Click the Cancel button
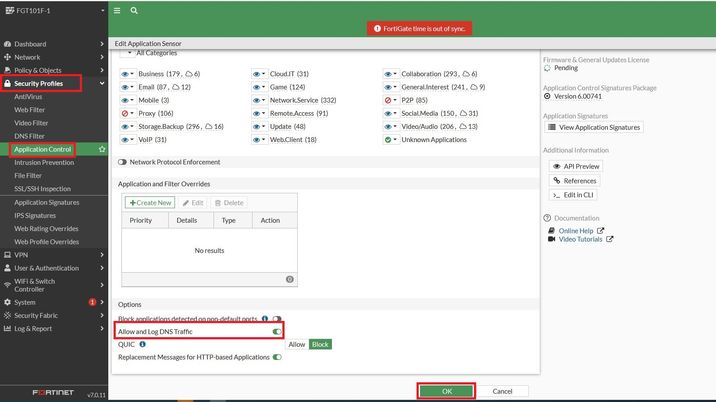 (x=502, y=391)
